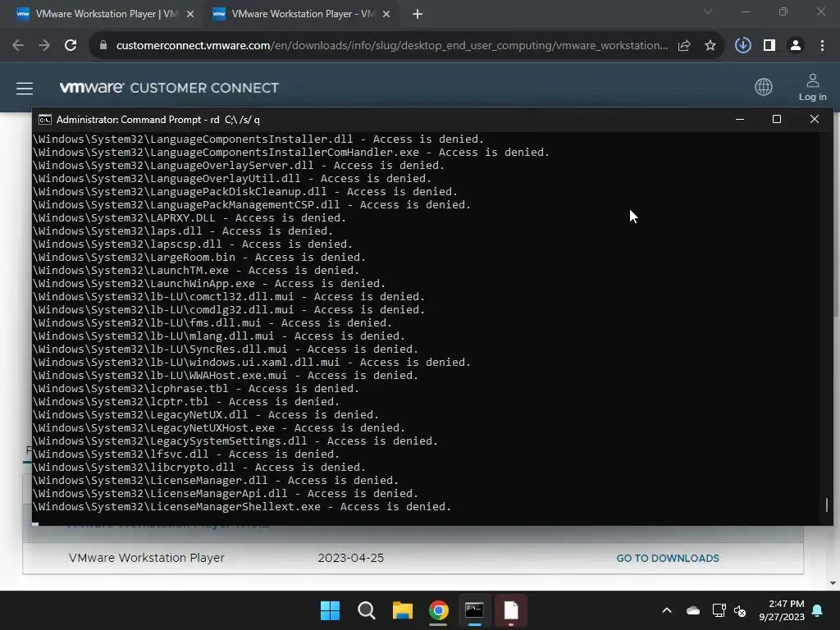Click the LegacyNetUXHost.exe output line

click(219, 428)
